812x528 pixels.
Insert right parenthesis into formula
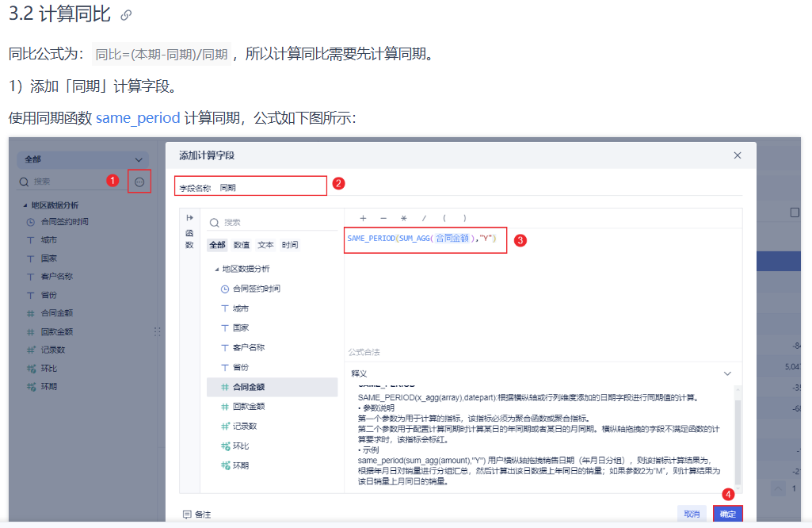pyautogui.click(x=464, y=218)
